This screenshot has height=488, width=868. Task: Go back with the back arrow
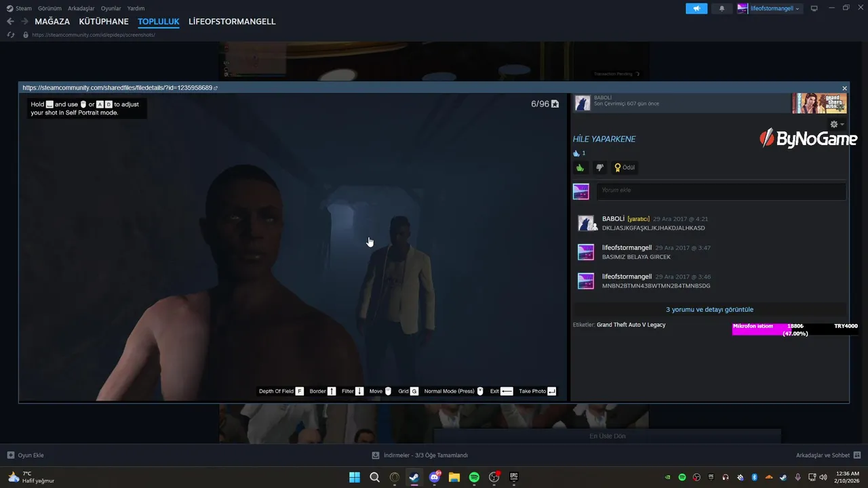click(x=10, y=22)
